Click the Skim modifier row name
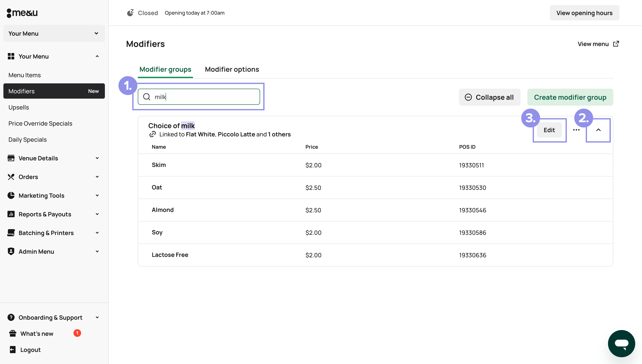 point(159,165)
